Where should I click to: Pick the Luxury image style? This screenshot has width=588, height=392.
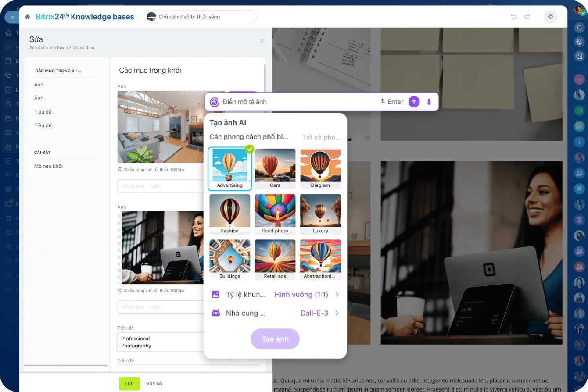coord(320,214)
